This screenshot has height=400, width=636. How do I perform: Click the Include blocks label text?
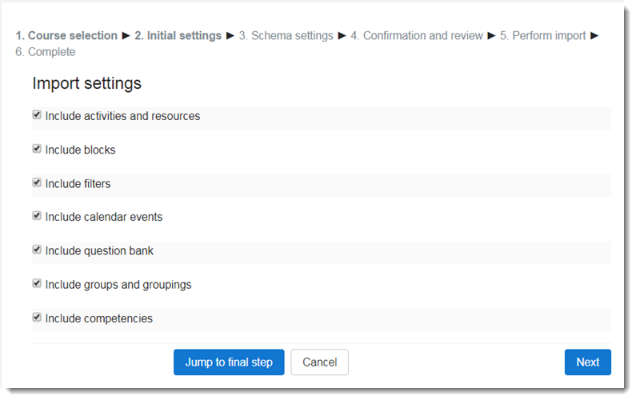(x=80, y=150)
